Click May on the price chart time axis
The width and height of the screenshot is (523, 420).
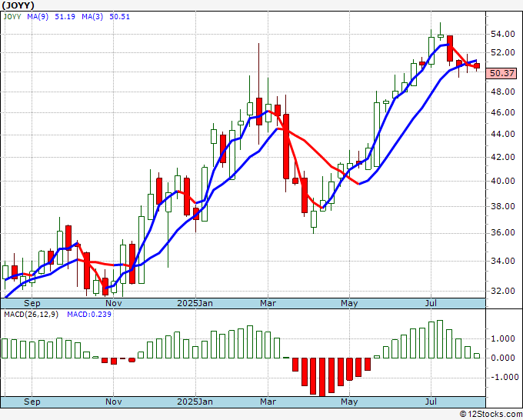(349, 303)
